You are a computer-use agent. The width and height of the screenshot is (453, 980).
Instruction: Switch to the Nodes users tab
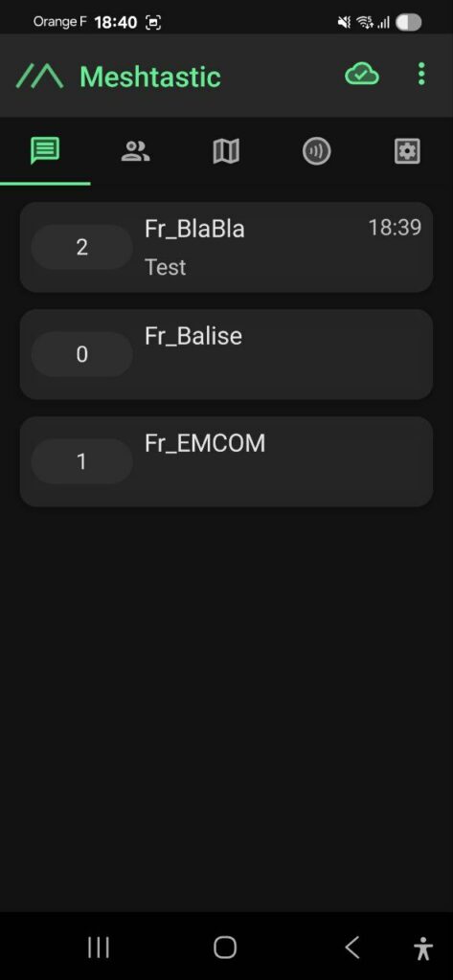[135, 151]
